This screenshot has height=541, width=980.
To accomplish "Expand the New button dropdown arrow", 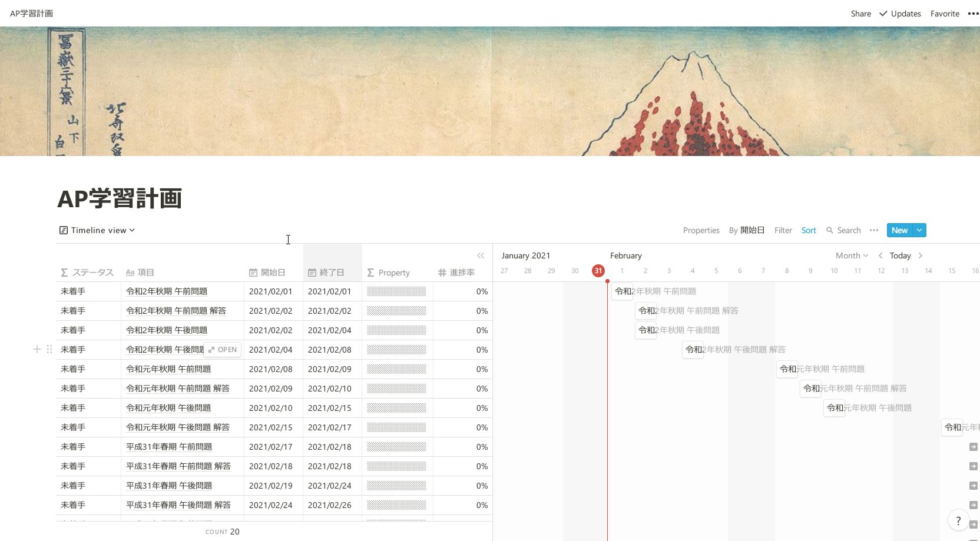I will point(919,230).
